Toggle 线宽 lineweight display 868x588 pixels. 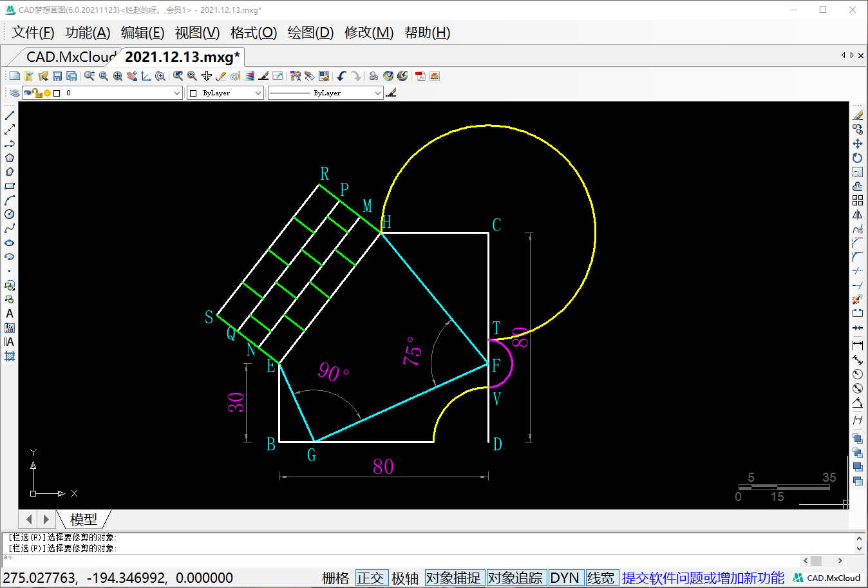pos(601,578)
